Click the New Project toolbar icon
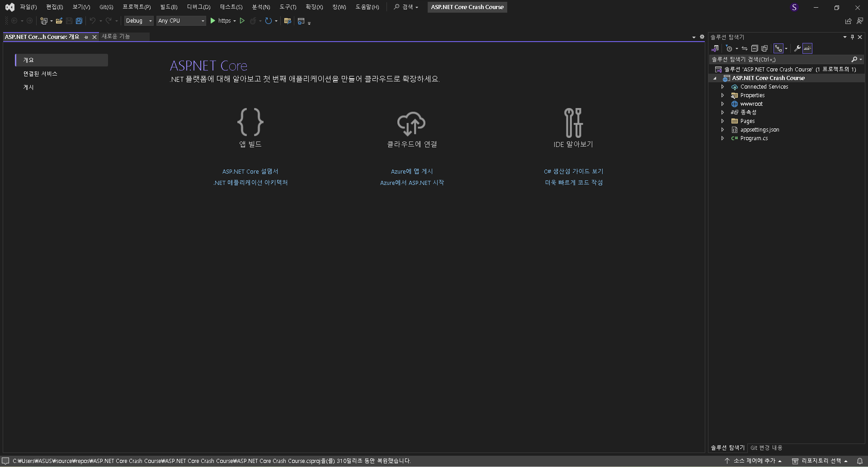The height and width of the screenshot is (467, 868). pos(44,21)
